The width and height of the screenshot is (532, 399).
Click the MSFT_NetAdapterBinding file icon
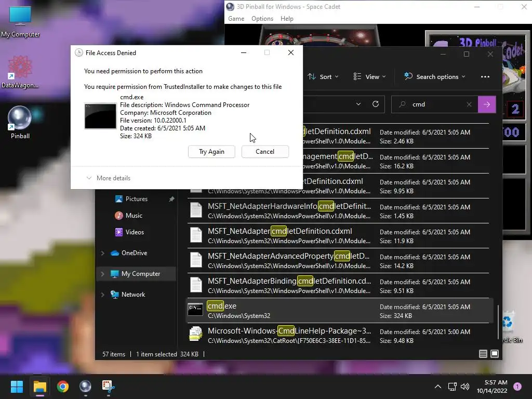[x=196, y=285]
